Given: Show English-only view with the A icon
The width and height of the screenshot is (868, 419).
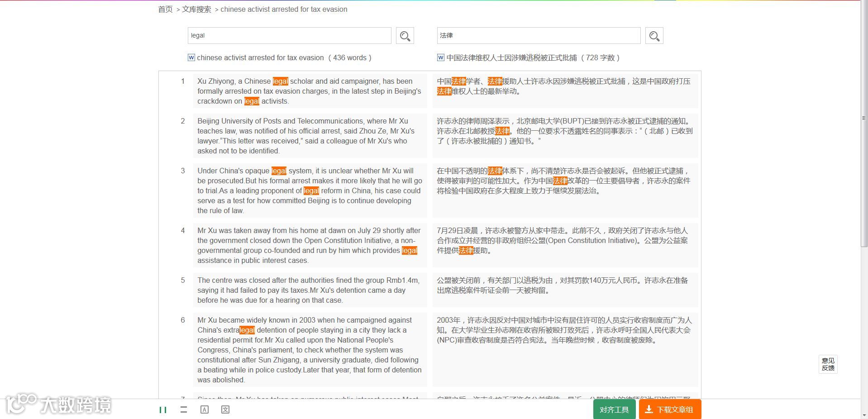Looking at the screenshot, I should 205,409.
